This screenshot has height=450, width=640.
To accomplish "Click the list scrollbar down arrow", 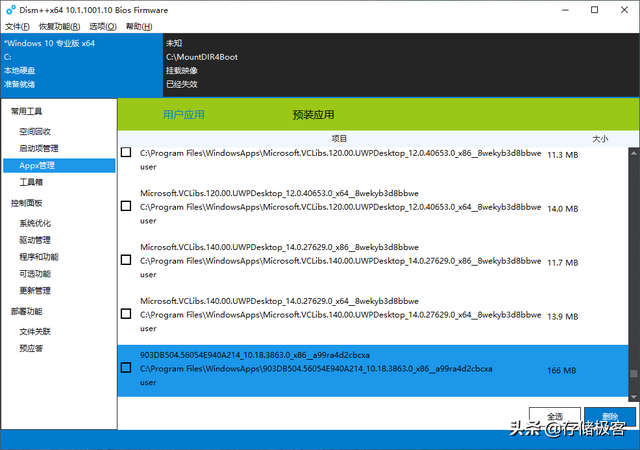I will (x=633, y=397).
